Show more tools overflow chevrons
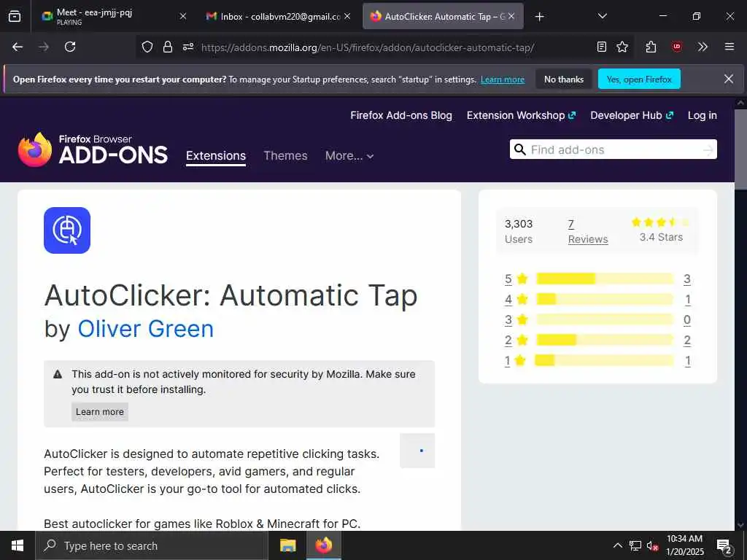The width and height of the screenshot is (747, 560). pos(703,47)
